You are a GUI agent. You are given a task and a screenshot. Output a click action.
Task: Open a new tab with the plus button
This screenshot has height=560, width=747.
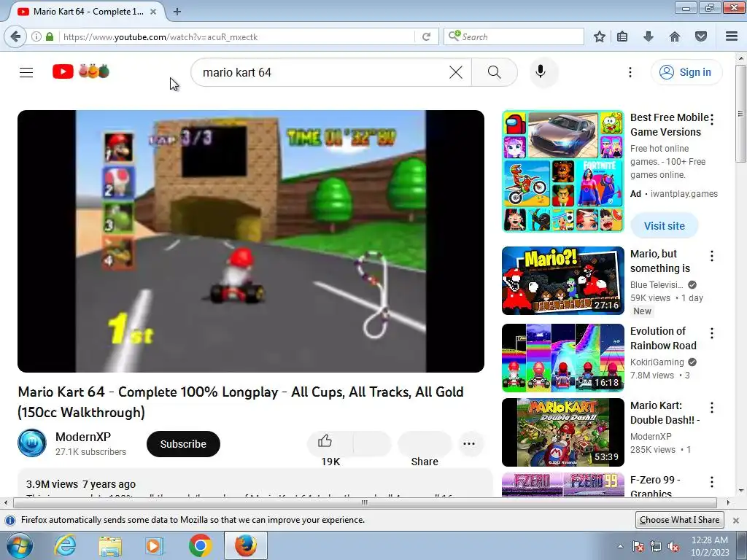coord(177,12)
